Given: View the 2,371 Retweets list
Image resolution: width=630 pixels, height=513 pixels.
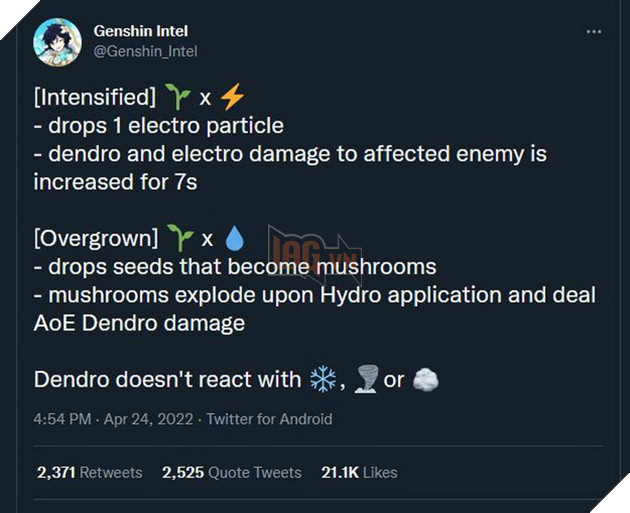Looking at the screenshot, I should point(89,472).
